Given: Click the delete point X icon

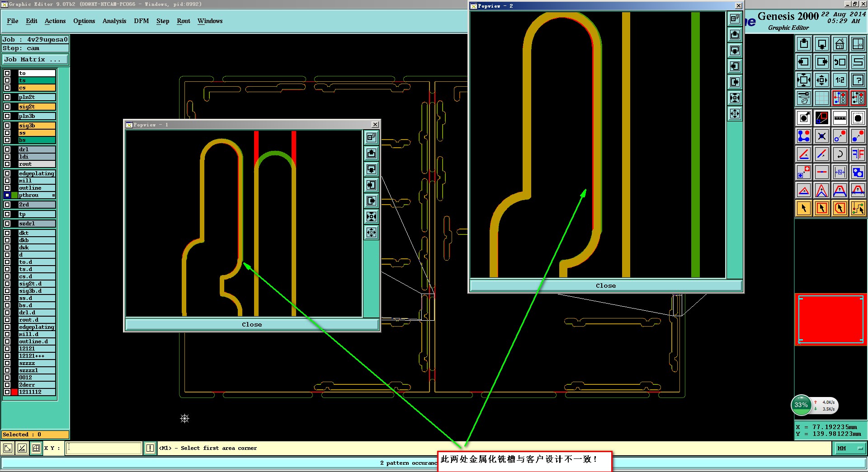Looking at the screenshot, I should (821, 136).
